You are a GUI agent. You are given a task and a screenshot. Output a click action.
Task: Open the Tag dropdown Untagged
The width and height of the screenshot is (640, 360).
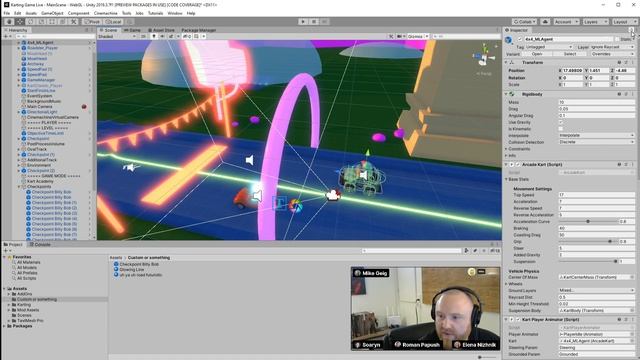[550, 47]
